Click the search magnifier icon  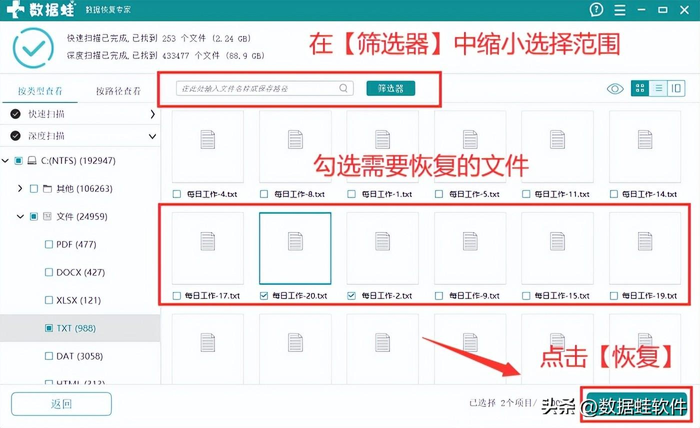click(x=343, y=88)
